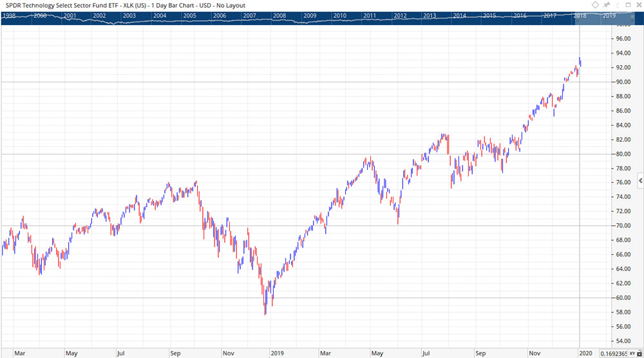Screen dimensions: 644x358
Task: Select 2003 on the navigator timeline
Action: coord(129,15)
